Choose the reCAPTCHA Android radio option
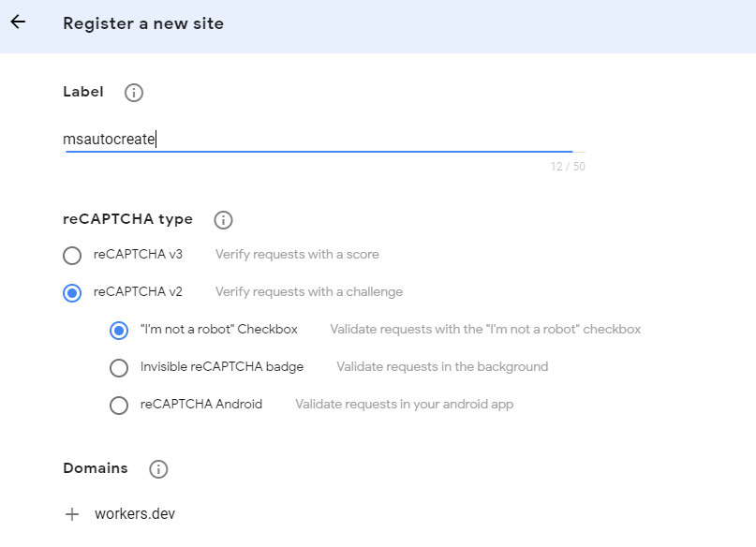 coord(119,405)
